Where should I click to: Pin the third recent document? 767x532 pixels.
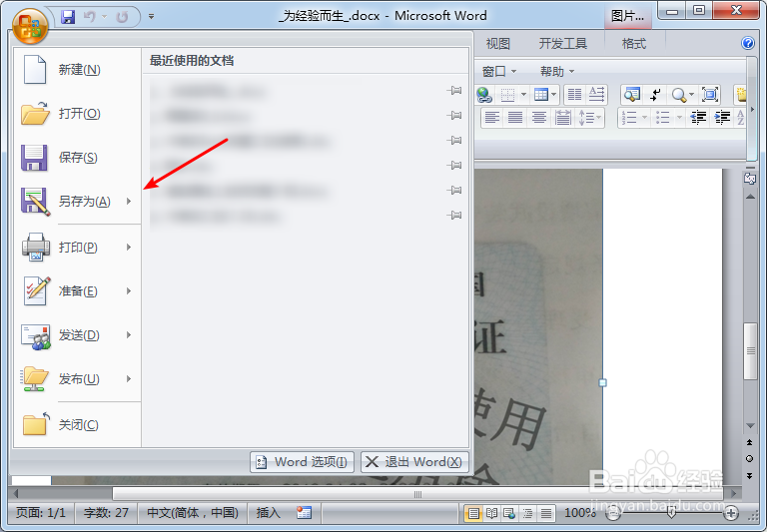(x=454, y=141)
